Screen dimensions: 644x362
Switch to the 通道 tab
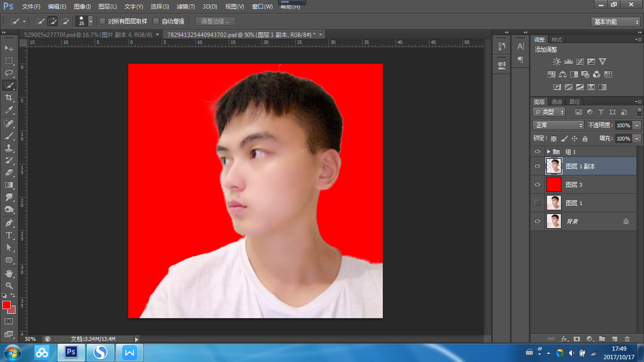[557, 102]
